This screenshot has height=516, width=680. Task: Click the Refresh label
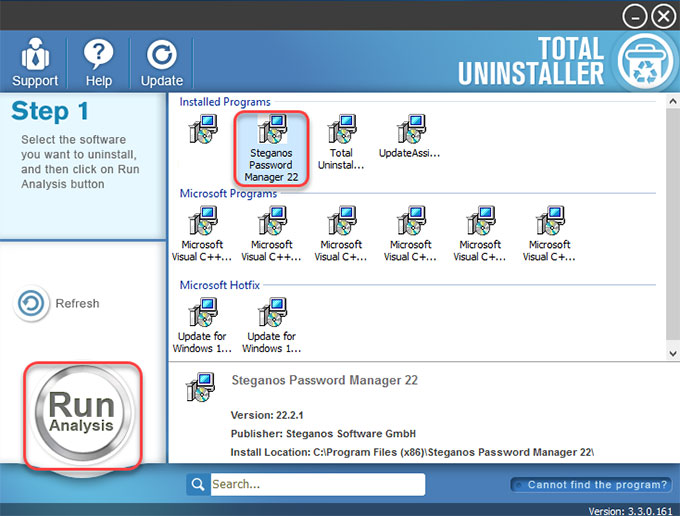click(x=77, y=304)
